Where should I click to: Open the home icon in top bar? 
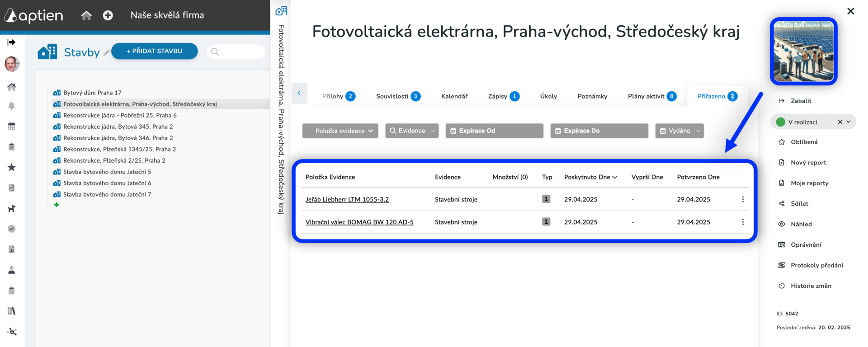86,15
